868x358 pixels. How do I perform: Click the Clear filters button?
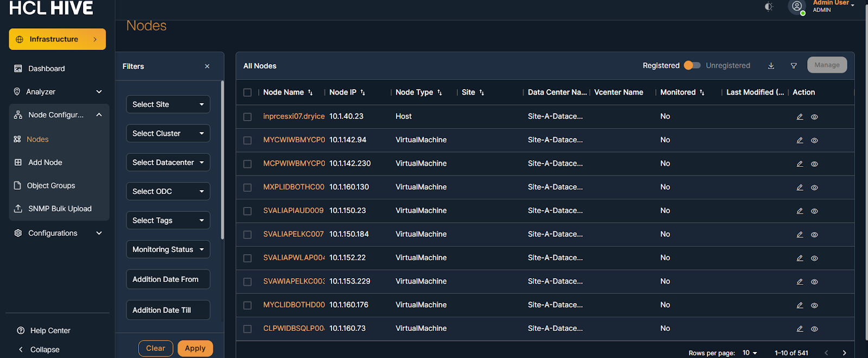[x=156, y=348]
